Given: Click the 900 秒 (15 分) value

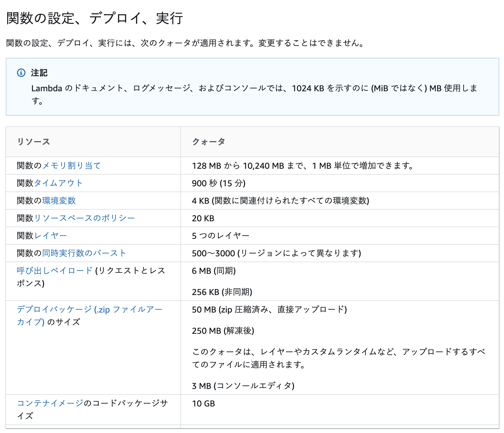Looking at the screenshot, I should tap(219, 183).
